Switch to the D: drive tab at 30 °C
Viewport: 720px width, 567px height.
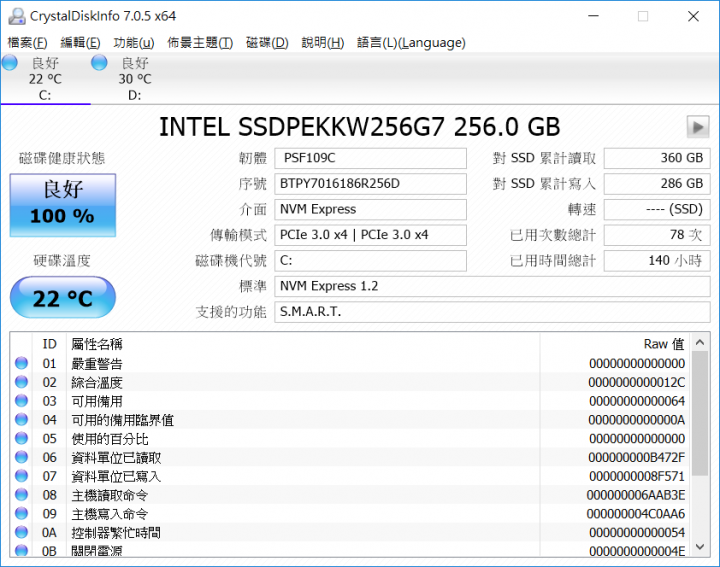(135, 79)
